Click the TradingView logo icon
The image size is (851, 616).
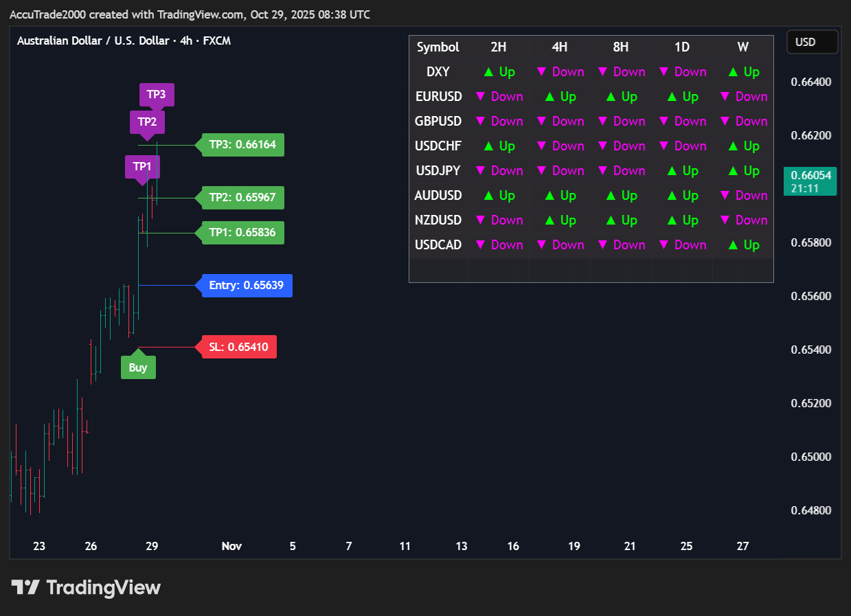(25, 588)
